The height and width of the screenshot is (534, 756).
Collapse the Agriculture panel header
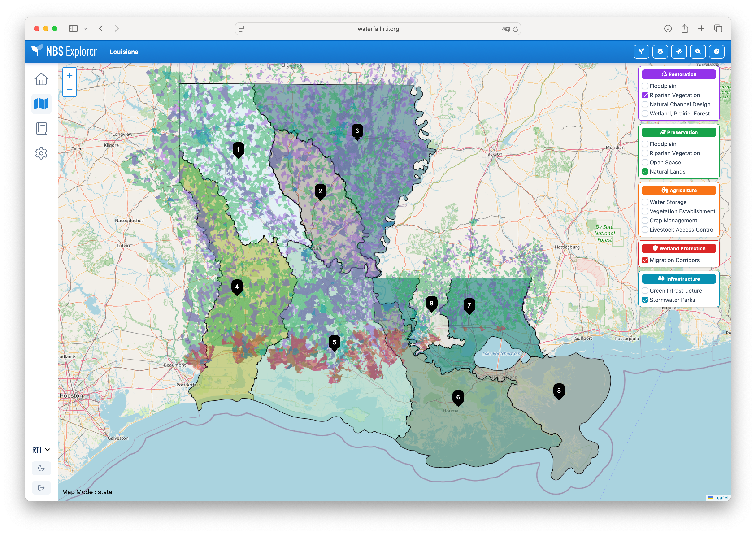[679, 190]
